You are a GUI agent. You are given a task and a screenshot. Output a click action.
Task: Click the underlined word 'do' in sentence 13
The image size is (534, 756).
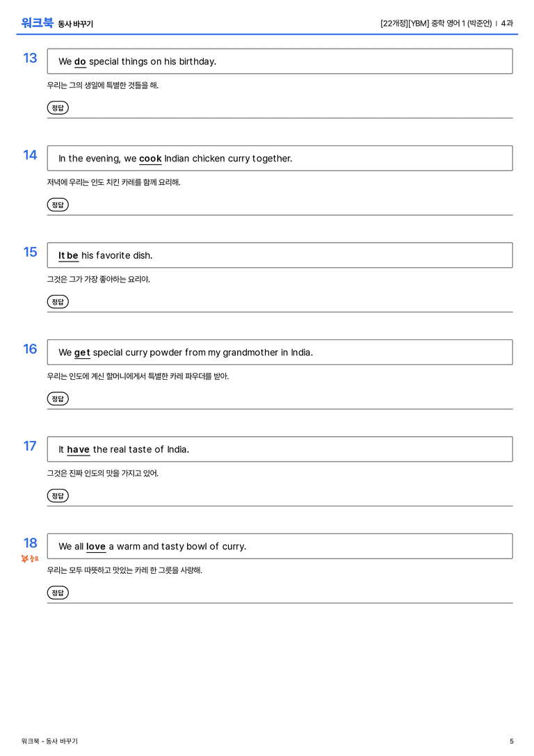point(80,62)
